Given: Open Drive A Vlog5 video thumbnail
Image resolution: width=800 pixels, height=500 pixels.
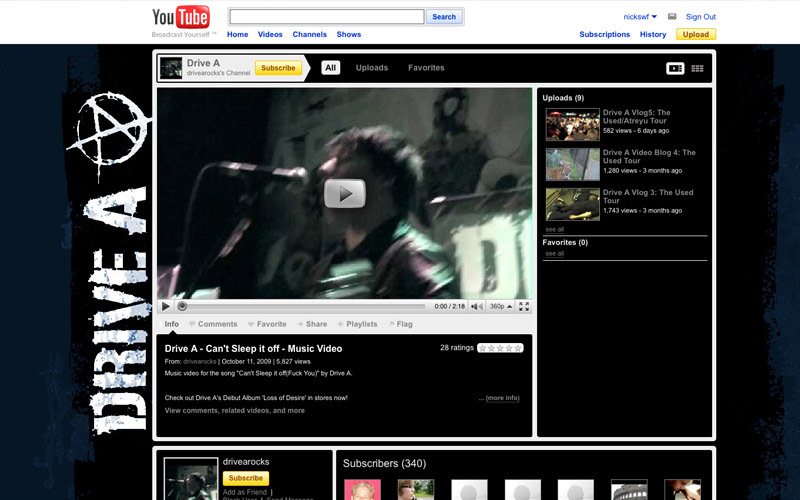Looking at the screenshot, I should pyautogui.click(x=572, y=124).
